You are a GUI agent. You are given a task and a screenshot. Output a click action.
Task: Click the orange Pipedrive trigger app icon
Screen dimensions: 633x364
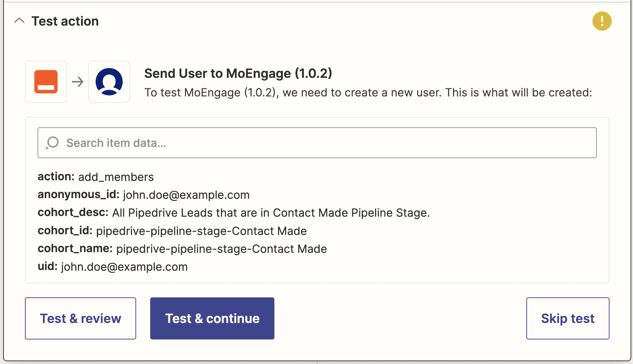[x=46, y=82]
